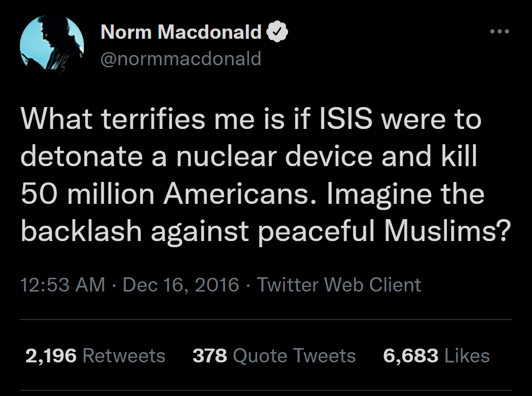
Task: Click the Dec 16, 2016 date
Action: [x=181, y=284]
